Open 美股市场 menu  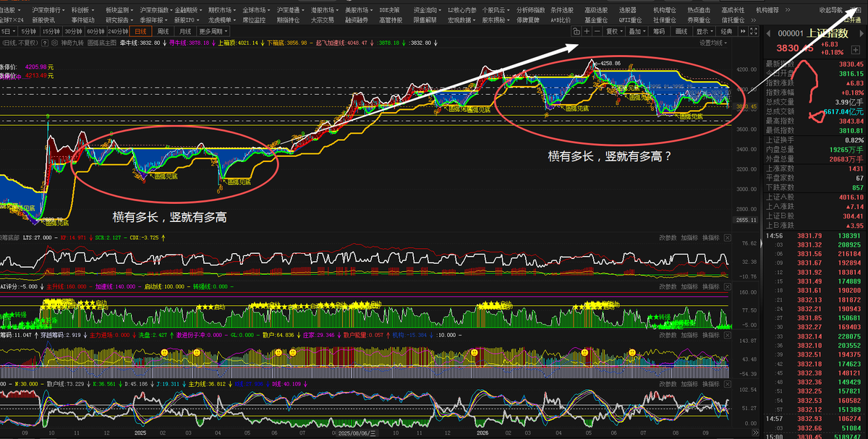pyautogui.click(x=357, y=10)
